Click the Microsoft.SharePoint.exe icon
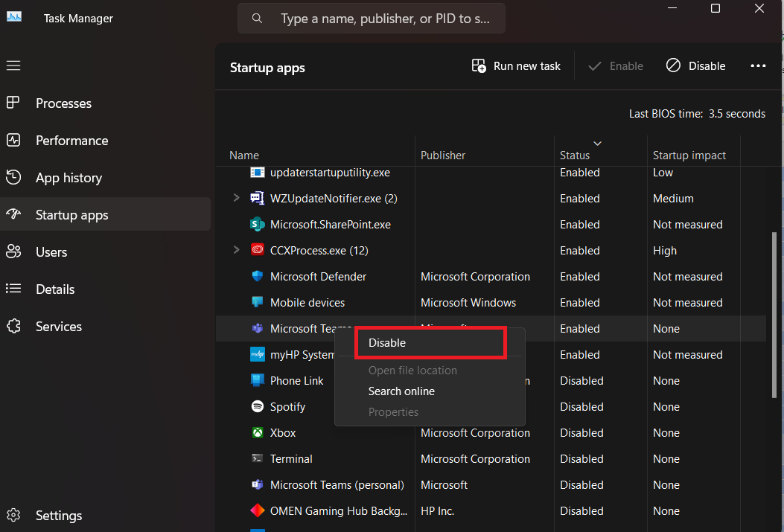 click(x=257, y=224)
